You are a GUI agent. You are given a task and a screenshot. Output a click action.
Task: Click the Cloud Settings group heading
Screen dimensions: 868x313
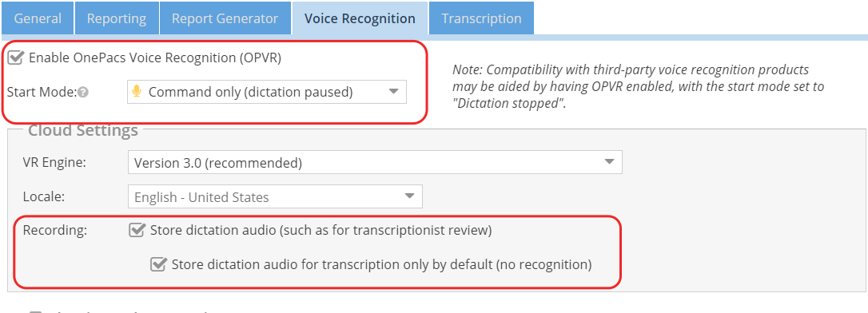(x=83, y=130)
